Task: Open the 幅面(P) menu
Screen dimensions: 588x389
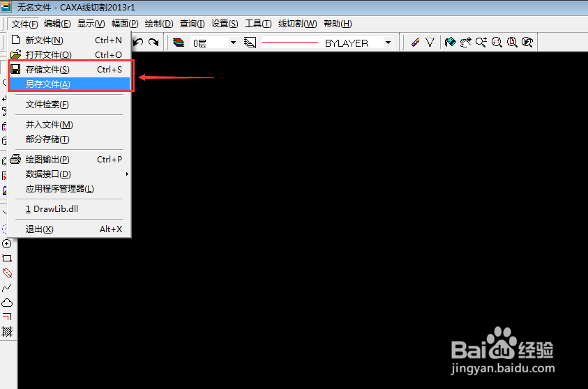Action: [x=125, y=24]
